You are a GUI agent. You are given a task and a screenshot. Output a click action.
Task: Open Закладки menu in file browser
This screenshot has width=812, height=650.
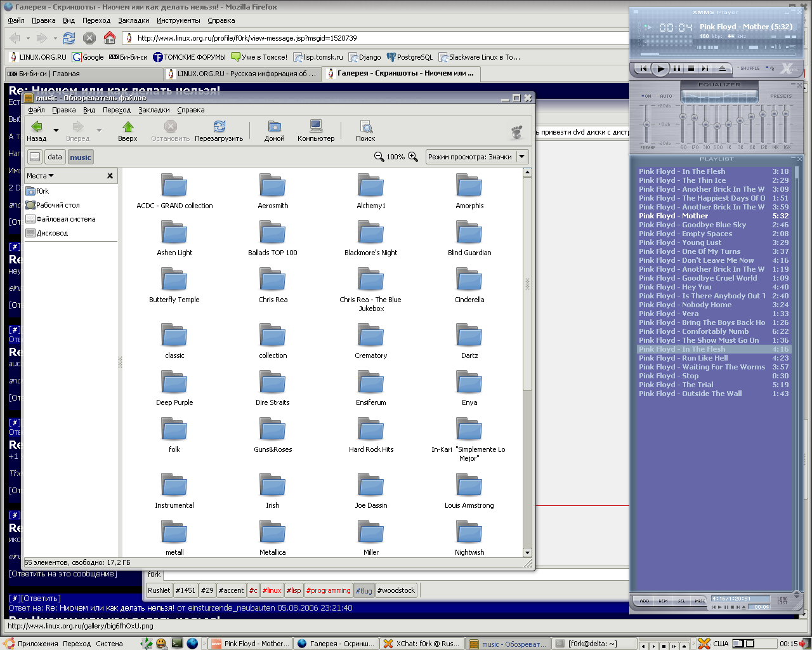154,110
